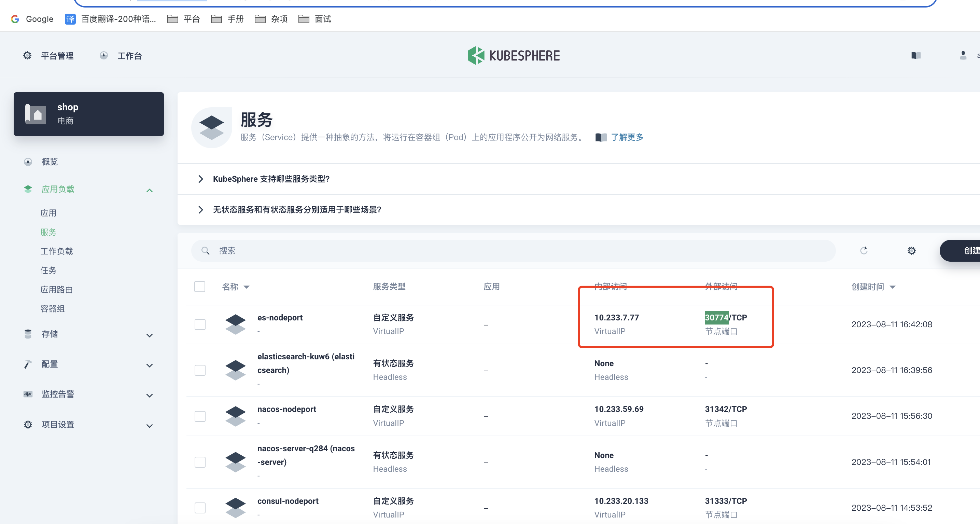This screenshot has height=524, width=980.
Task: Open table column settings gear icon
Action: (x=911, y=250)
